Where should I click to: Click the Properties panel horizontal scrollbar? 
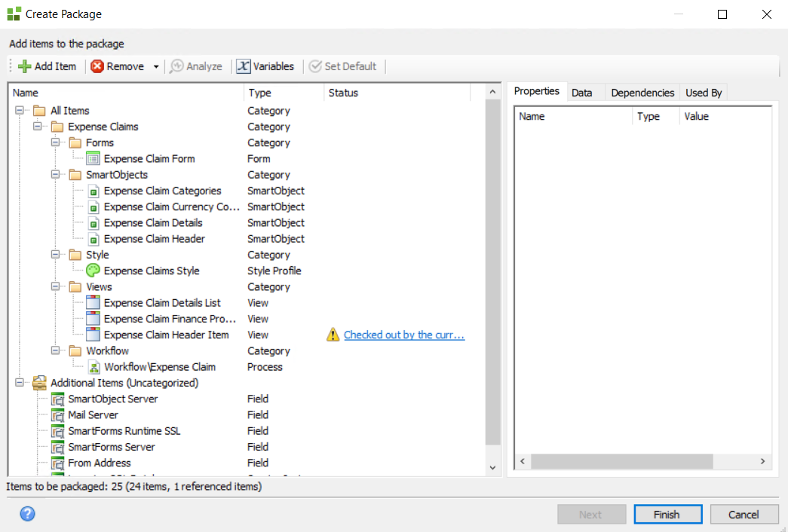pos(621,461)
